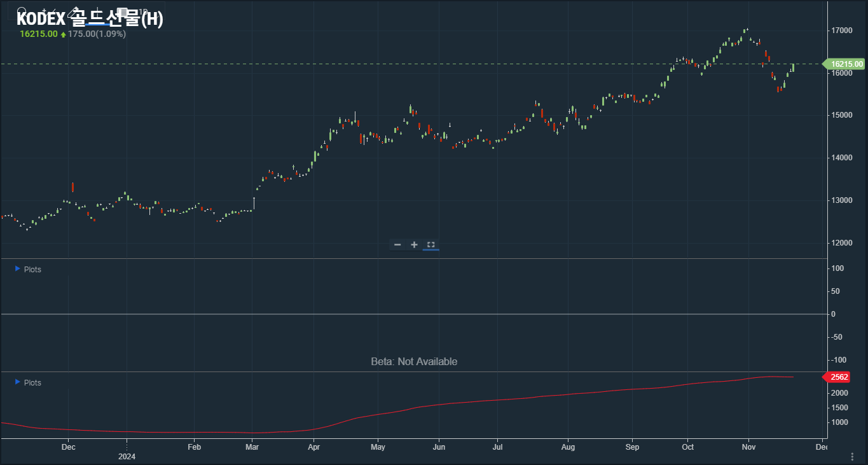The width and height of the screenshot is (868, 465).
Task: Open the three-dot options menu
Action: 852,457
